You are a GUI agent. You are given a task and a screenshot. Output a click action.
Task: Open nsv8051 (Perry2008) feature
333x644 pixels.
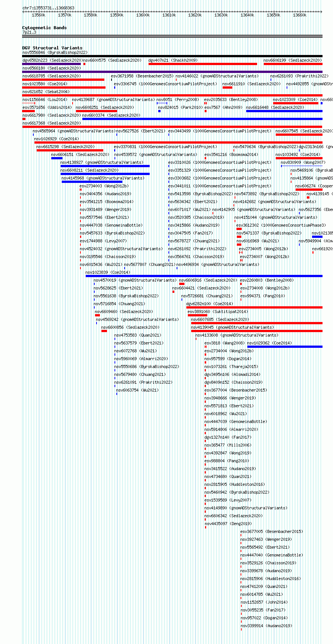pyautogui.click(x=178, y=99)
